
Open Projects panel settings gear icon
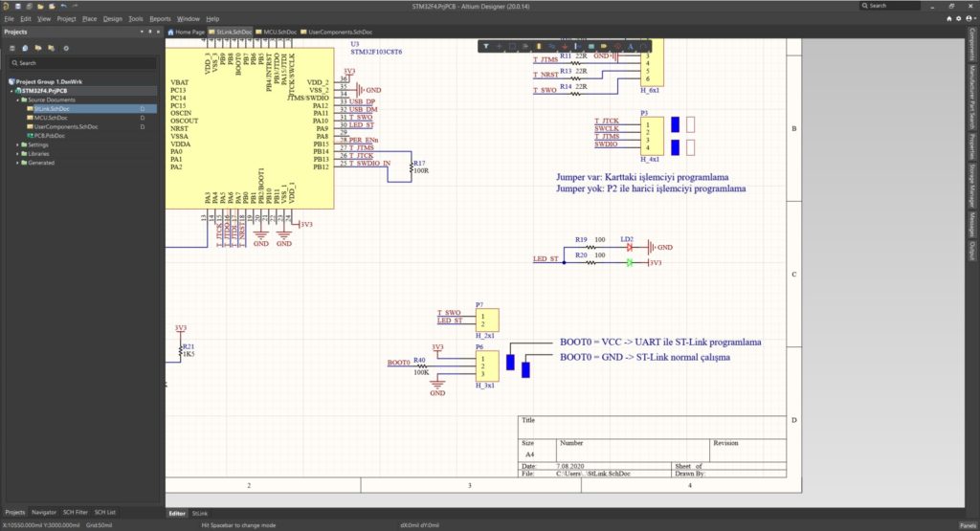66,48
